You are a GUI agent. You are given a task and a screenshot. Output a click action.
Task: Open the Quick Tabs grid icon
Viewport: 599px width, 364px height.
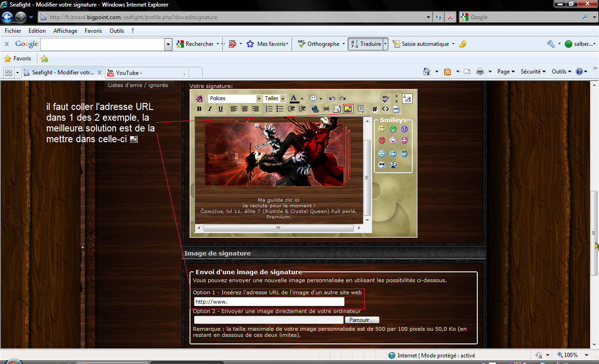pos(8,73)
